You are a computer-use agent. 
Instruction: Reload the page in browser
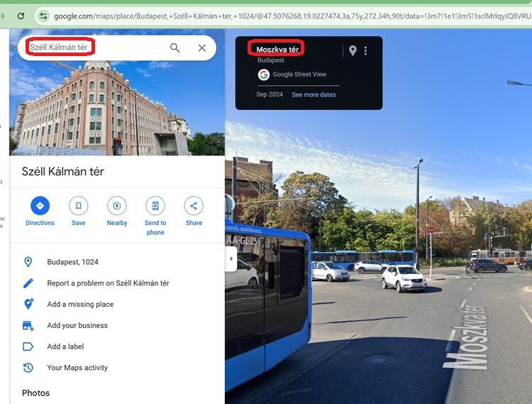[x=21, y=16]
